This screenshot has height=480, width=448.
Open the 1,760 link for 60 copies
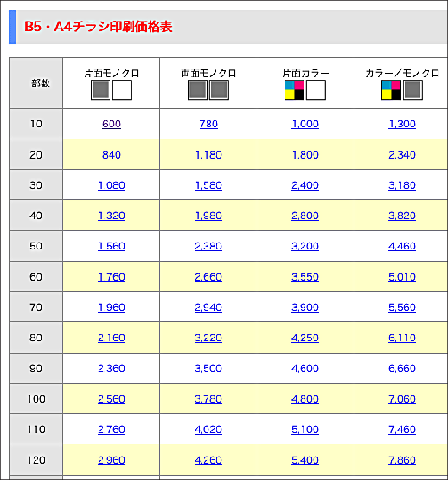111,277
